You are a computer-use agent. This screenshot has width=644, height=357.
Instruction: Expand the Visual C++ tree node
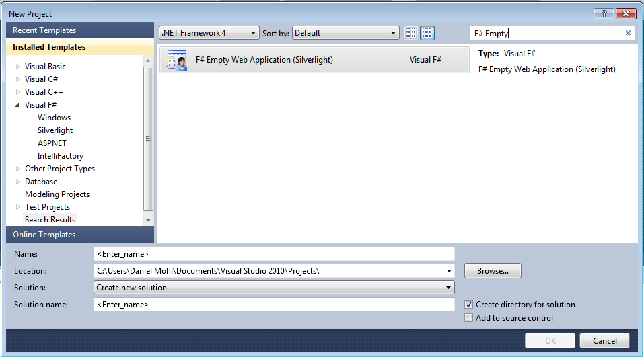pyautogui.click(x=17, y=92)
